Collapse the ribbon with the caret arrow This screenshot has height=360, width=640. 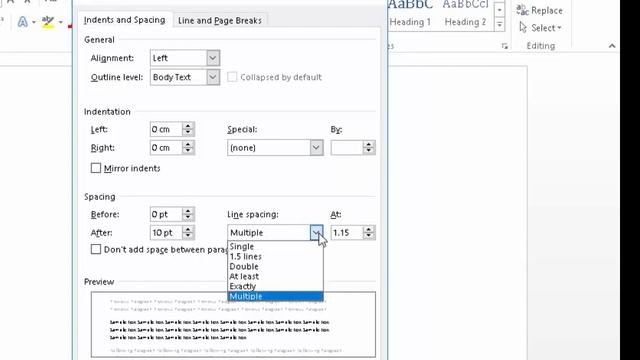[611, 46]
